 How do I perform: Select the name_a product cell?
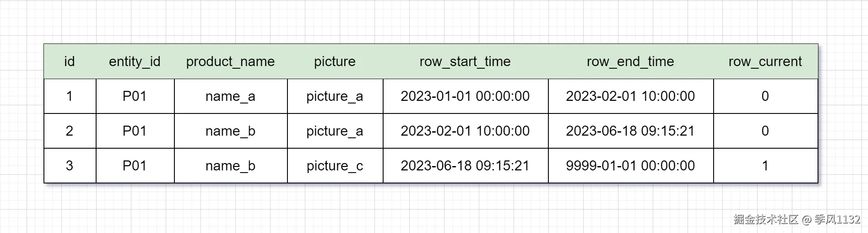[x=230, y=96]
